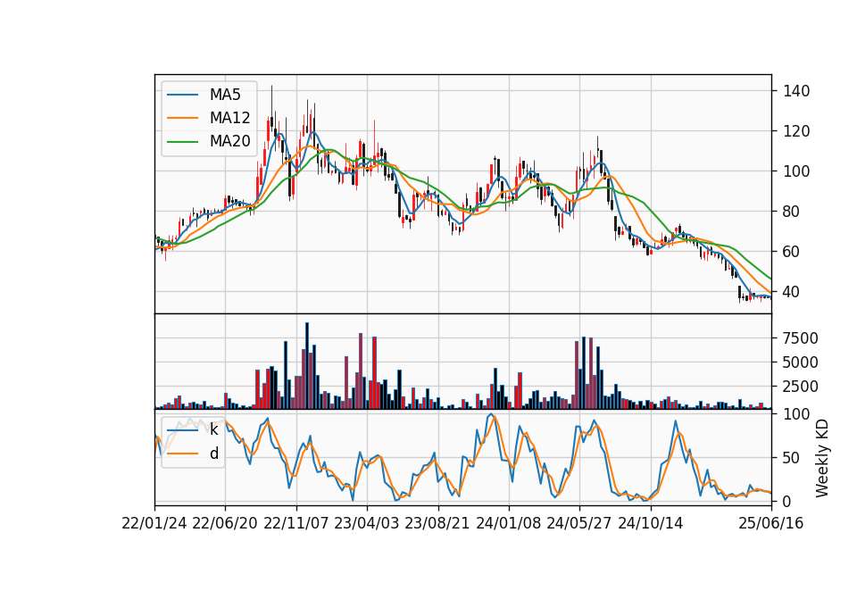Click the 5000 volume axis label
This screenshot has width=857, height=616.
[x=801, y=362]
